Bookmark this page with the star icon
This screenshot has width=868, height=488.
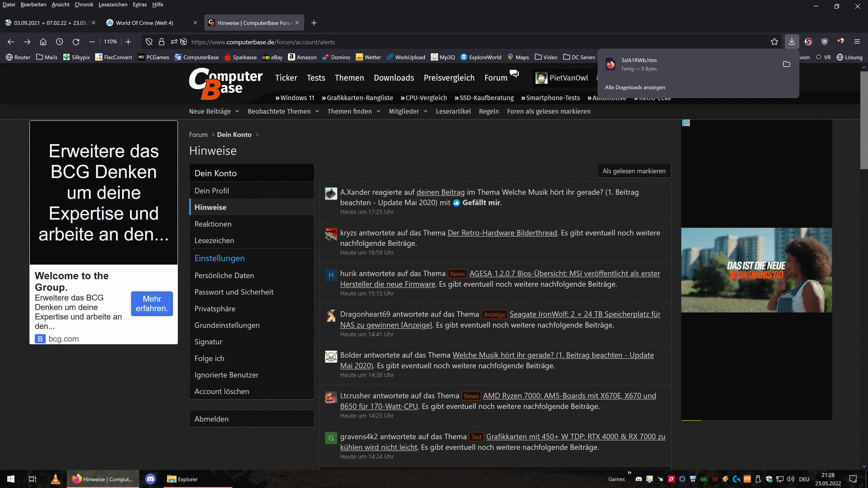(x=774, y=42)
